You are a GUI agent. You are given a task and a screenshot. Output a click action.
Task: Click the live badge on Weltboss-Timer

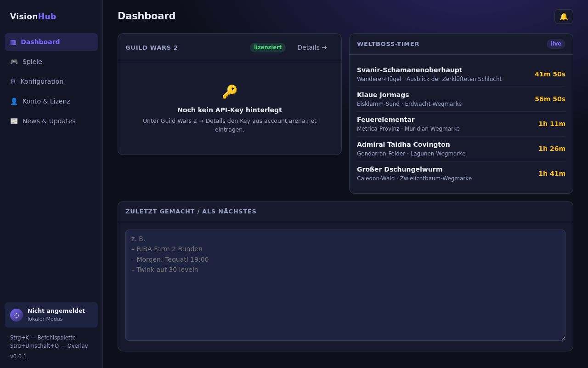click(556, 44)
